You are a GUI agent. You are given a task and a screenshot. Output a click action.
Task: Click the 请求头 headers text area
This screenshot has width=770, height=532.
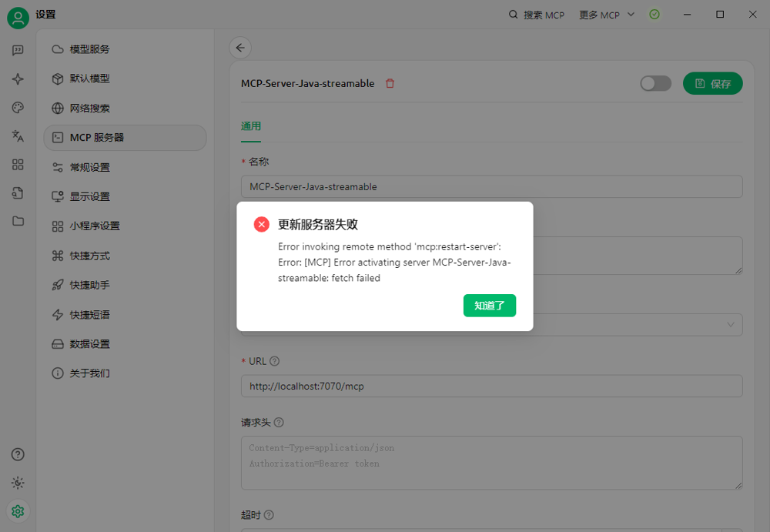pos(491,463)
